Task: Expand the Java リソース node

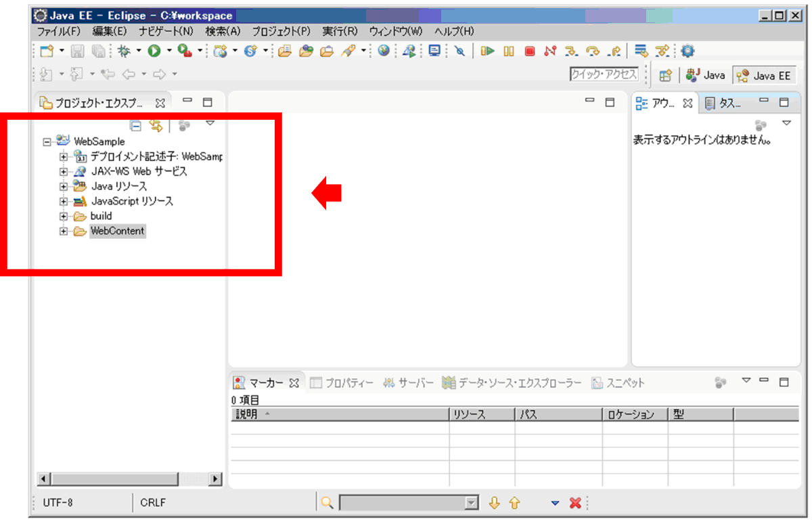Action: (64, 187)
